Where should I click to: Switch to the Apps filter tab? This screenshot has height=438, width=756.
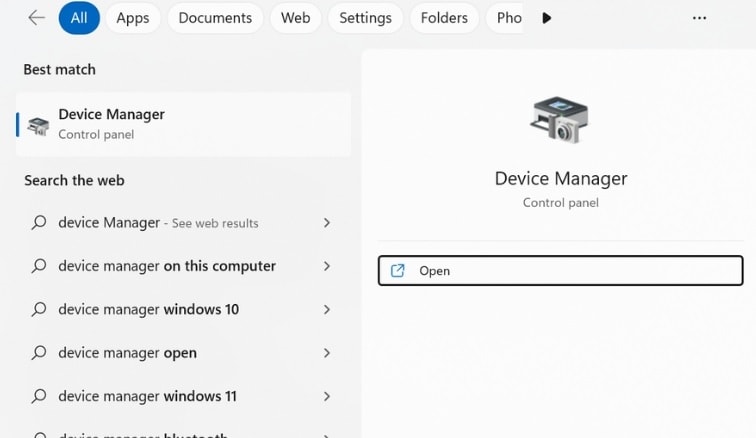(133, 18)
